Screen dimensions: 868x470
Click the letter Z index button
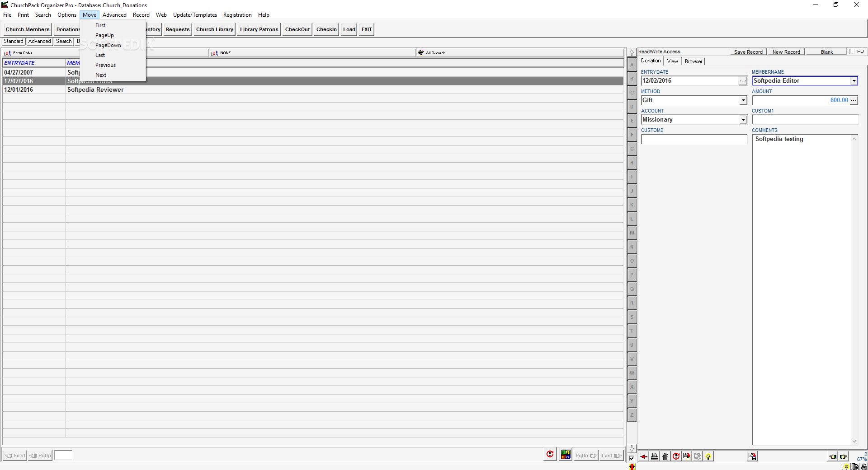coord(632,415)
